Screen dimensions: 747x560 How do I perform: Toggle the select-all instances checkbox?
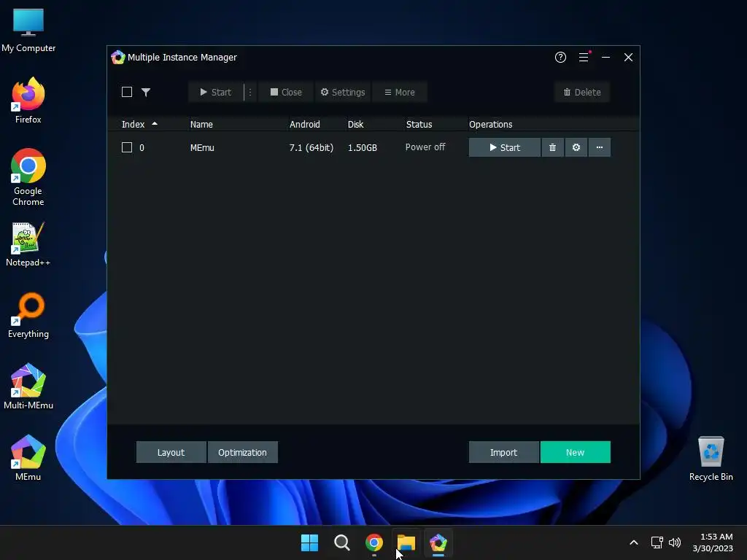pyautogui.click(x=127, y=92)
